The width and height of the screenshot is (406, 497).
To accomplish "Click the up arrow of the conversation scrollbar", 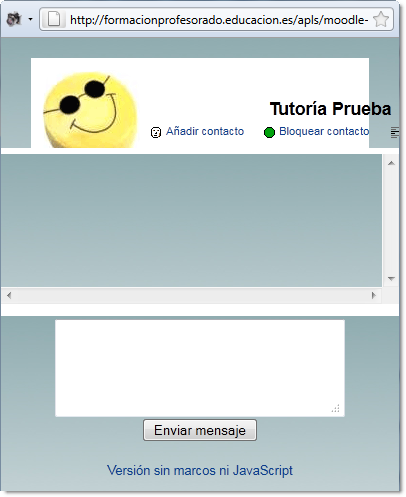I will point(391,163).
